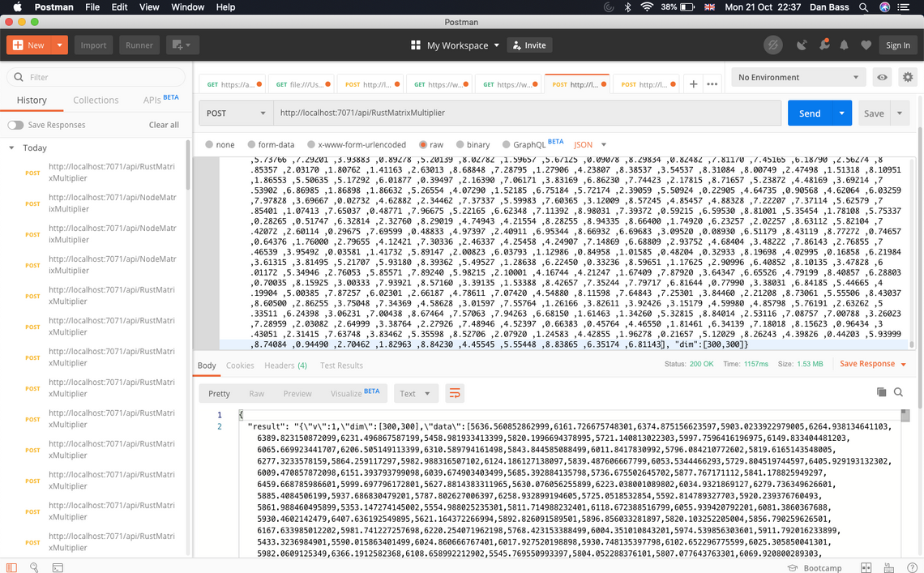
Task: Open manage environments gear icon
Action: coord(908,77)
